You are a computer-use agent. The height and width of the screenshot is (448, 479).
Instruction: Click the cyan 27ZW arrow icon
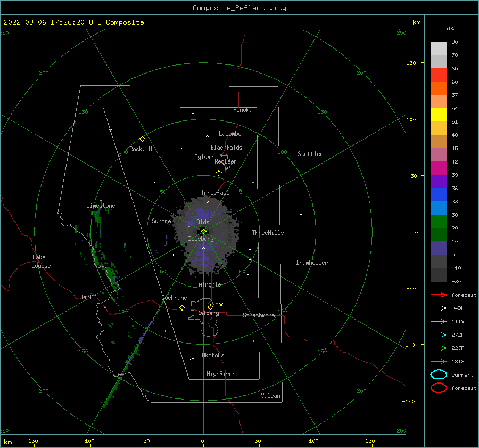439,335
